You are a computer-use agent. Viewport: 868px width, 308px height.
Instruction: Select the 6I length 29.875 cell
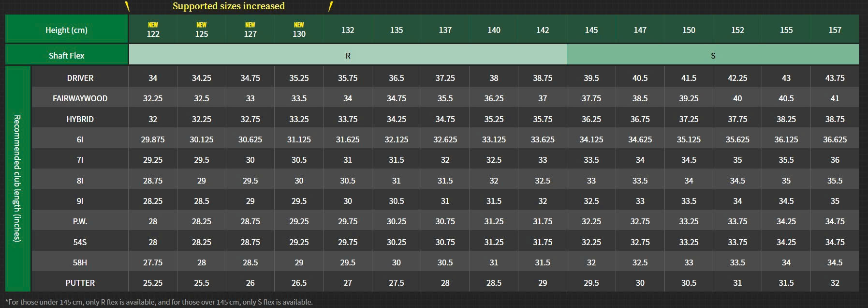153,139
